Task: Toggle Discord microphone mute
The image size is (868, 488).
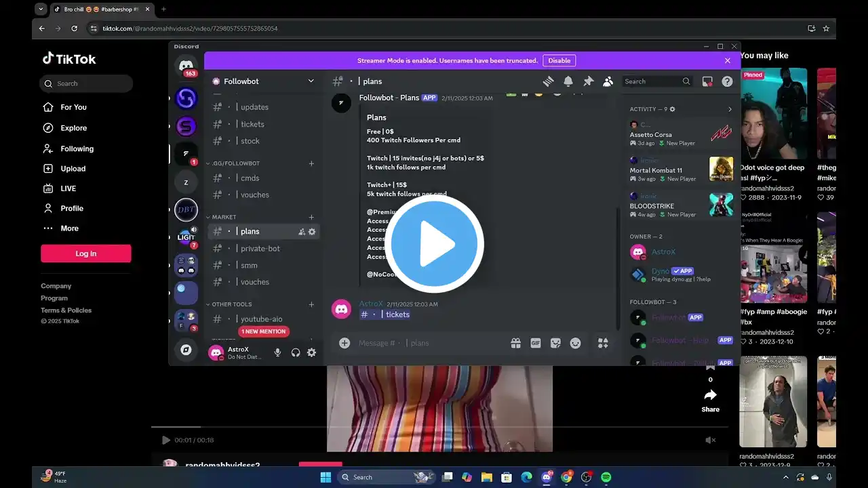Action: click(277, 352)
